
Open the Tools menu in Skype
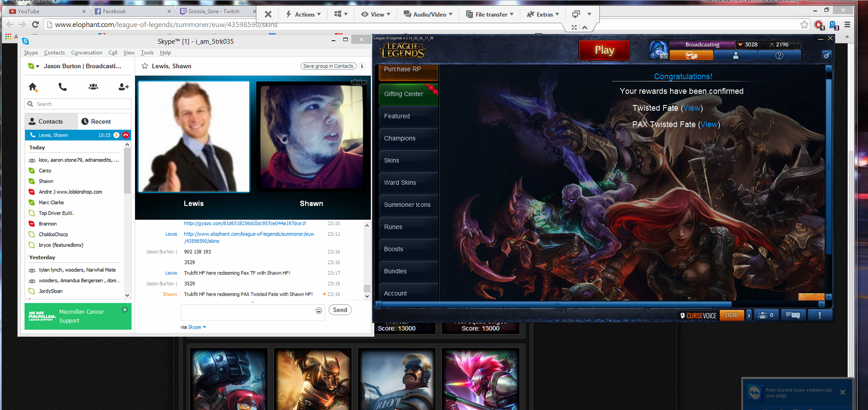click(147, 53)
